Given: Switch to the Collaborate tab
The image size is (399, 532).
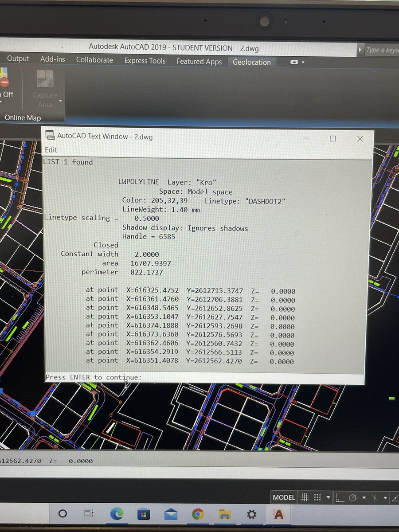Looking at the screenshot, I should 94,60.
